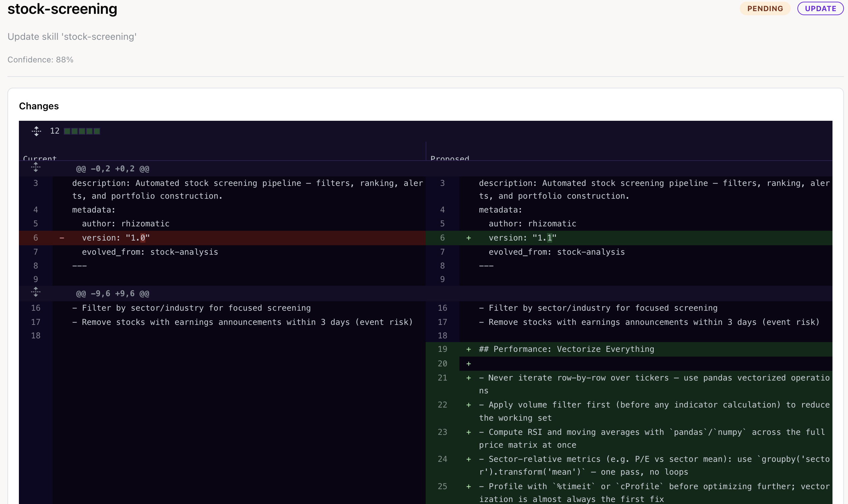
Task: Click "author: rhizomatic" in the Proposed pane
Action: 532,223
